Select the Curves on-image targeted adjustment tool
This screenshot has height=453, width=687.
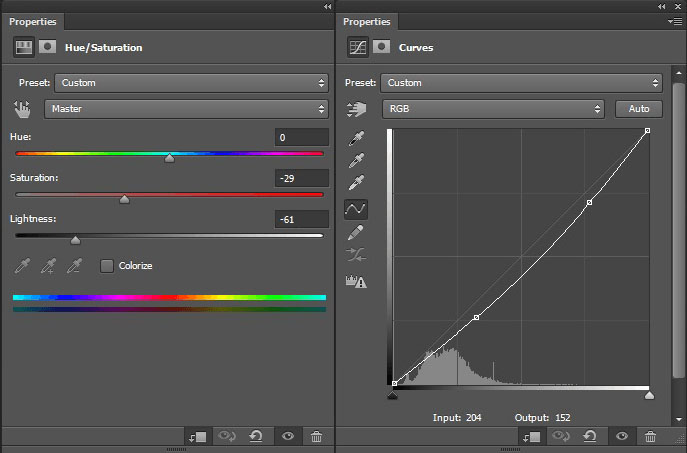pyautogui.click(x=357, y=109)
